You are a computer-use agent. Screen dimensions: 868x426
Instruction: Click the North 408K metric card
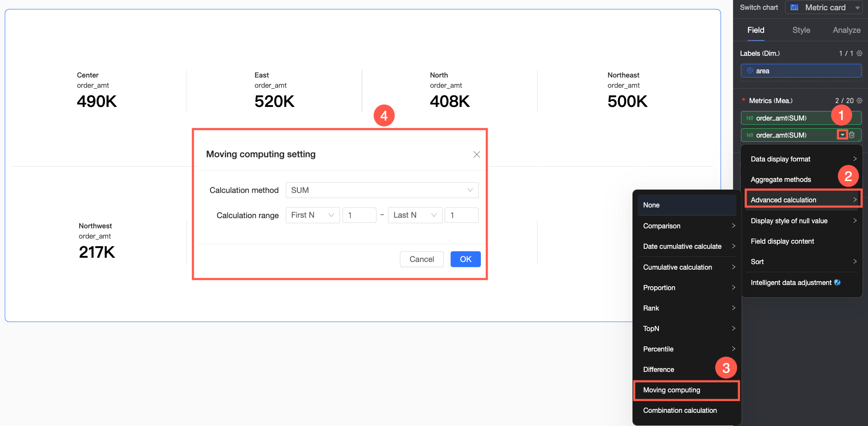(450, 91)
